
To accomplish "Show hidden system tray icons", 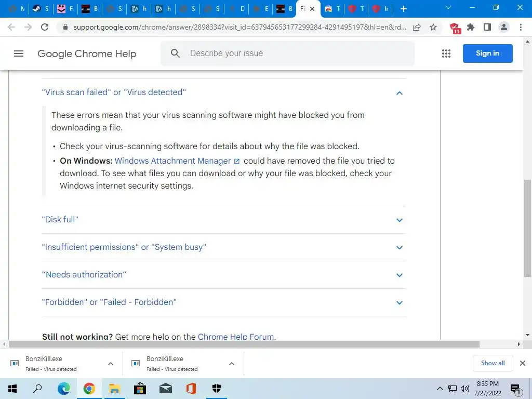I will [440, 389].
